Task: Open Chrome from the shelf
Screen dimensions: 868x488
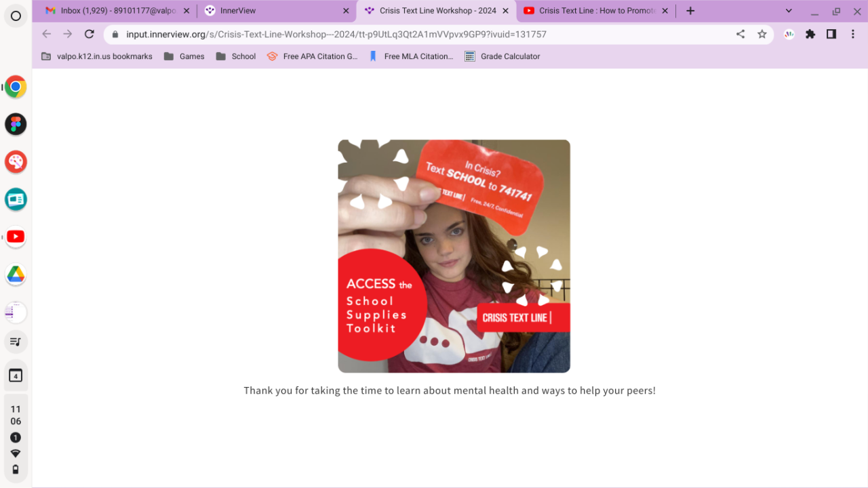Action: point(16,87)
